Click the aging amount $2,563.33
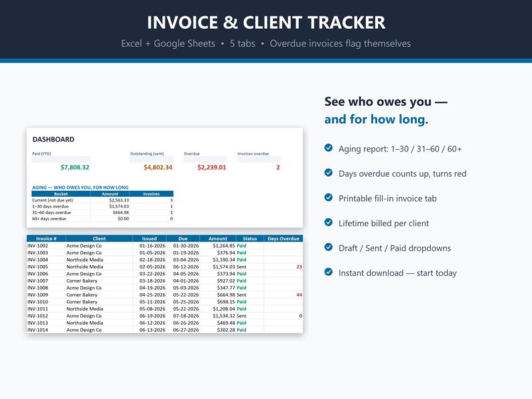The height and width of the screenshot is (399, 532). [x=119, y=200]
